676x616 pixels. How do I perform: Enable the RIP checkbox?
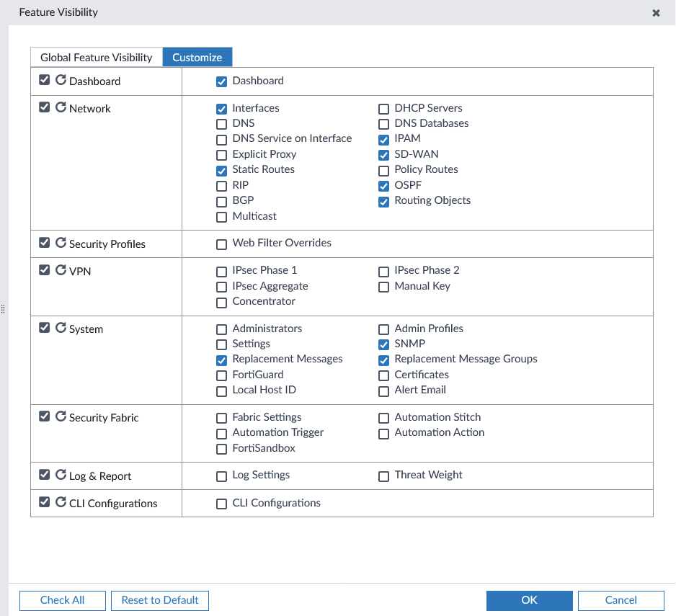(221, 186)
